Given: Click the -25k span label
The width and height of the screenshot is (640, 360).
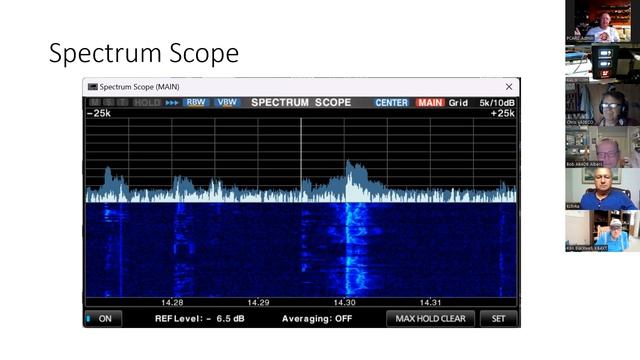Looking at the screenshot, I should (x=99, y=113).
